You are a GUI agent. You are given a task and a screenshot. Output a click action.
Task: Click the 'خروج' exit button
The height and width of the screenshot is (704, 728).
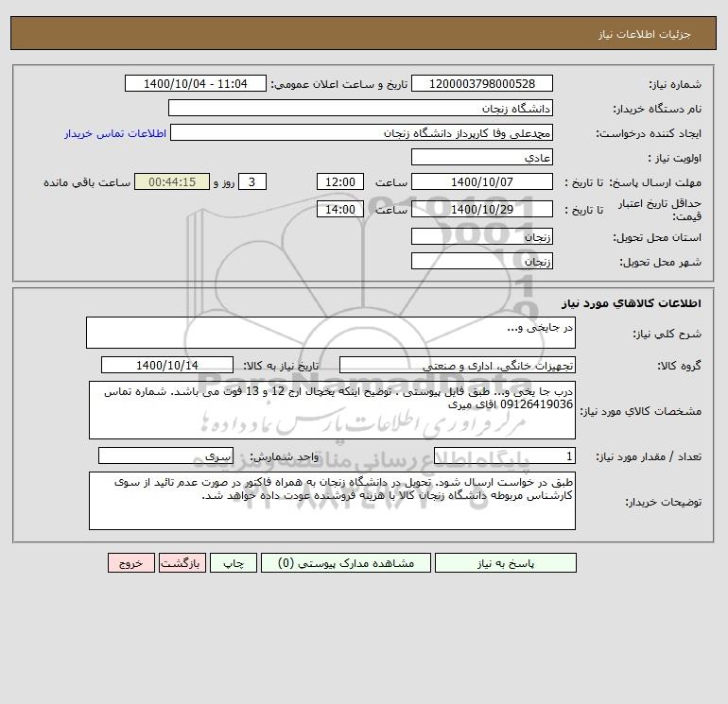click(x=130, y=563)
